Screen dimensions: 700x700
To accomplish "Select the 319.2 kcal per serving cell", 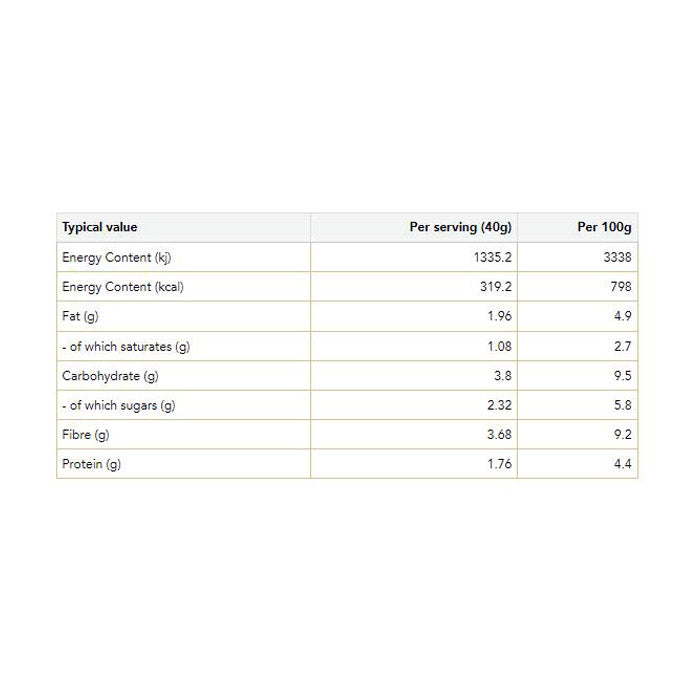I will [x=495, y=287].
